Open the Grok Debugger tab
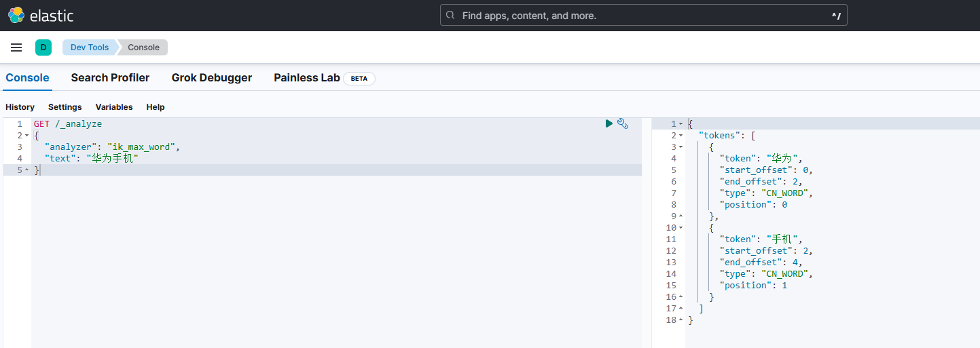980x348 pixels. click(x=211, y=78)
